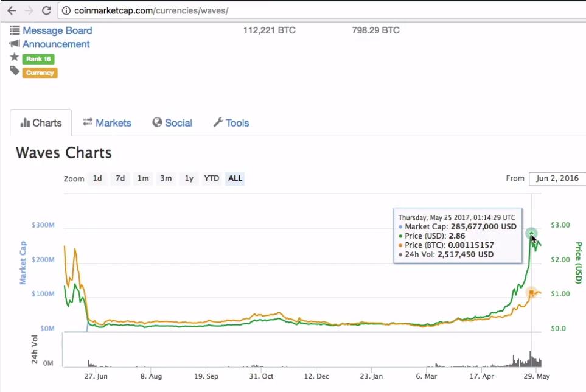The width and height of the screenshot is (586, 392).
Task: Click the 798.29 BTC value
Action: (375, 30)
